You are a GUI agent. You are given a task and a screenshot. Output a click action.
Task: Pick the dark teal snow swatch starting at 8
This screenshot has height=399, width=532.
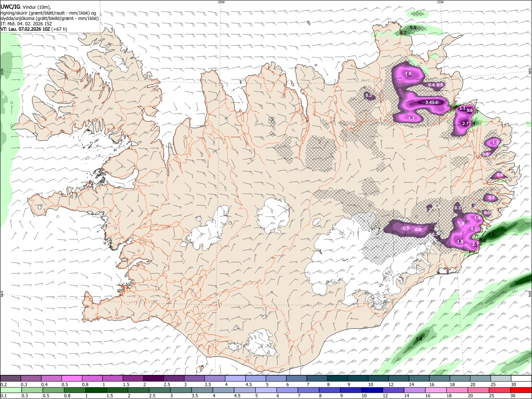point(337,379)
